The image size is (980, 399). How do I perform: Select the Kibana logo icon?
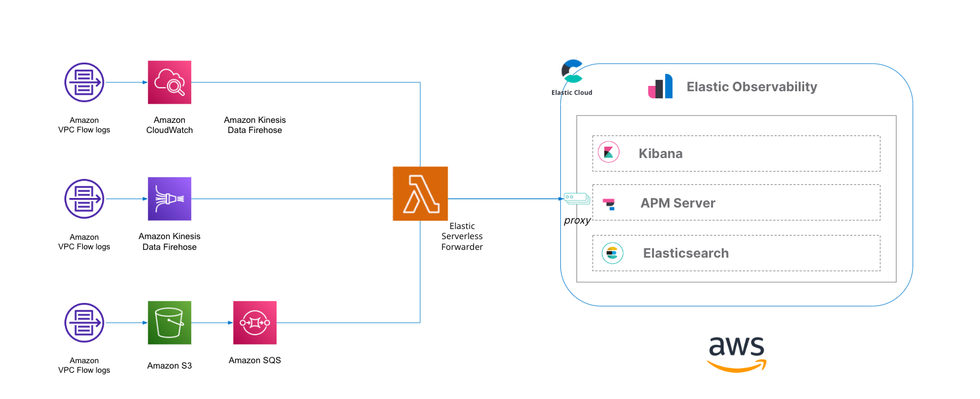609,153
